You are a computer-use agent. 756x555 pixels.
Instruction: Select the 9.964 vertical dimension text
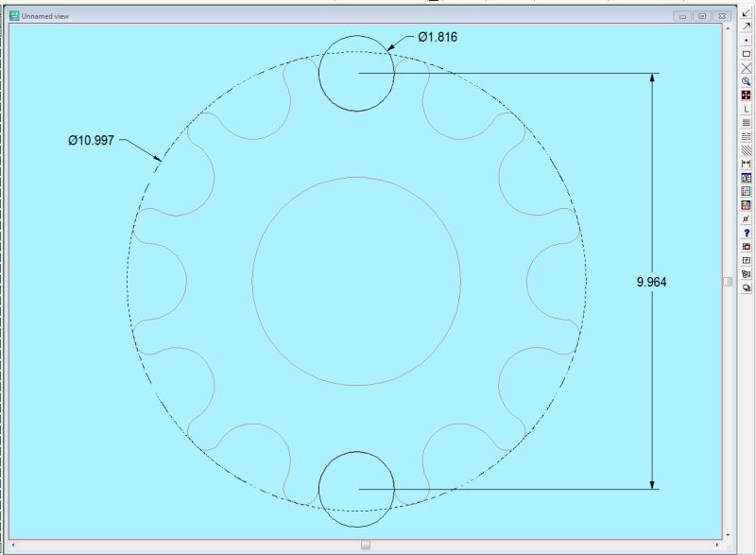[652, 282]
